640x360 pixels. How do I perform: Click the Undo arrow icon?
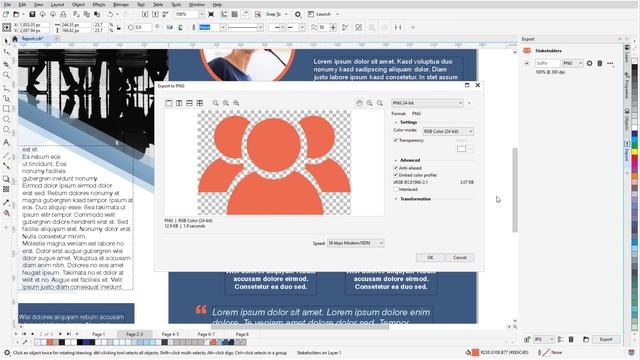[x=110, y=14]
